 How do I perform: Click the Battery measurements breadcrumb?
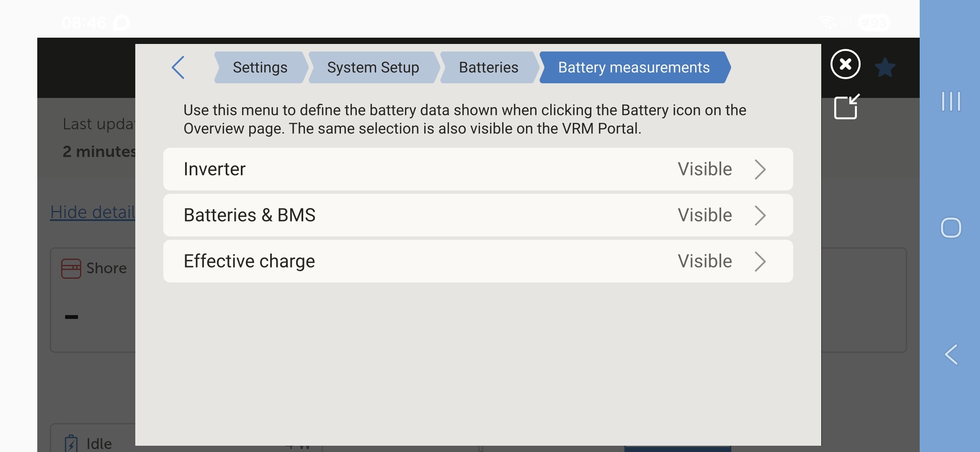(634, 67)
